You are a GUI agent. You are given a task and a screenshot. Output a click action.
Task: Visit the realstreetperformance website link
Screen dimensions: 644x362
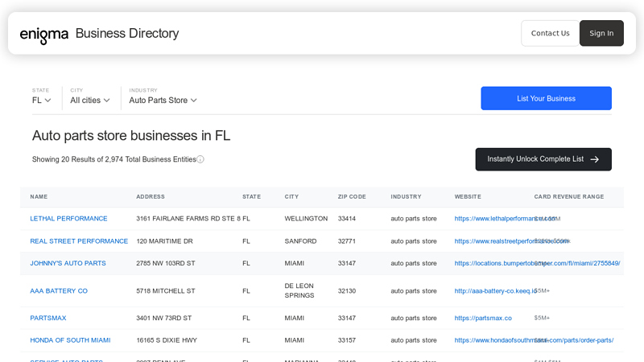coord(511,241)
